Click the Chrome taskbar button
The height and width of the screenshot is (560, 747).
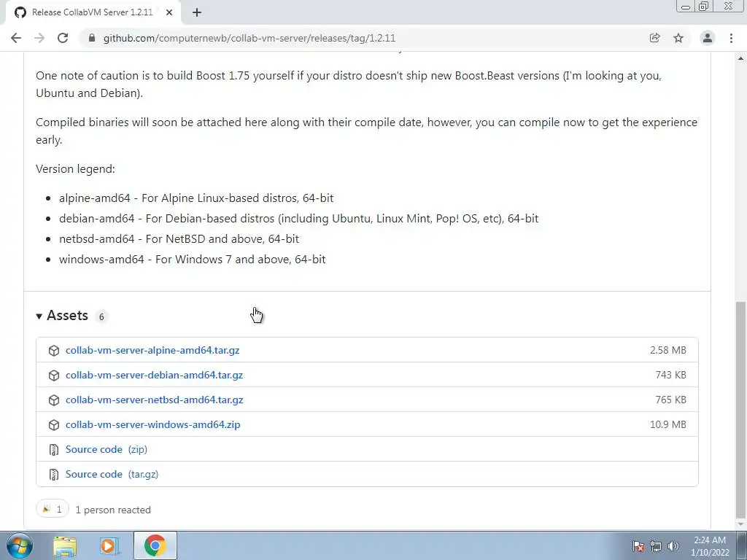pos(155,545)
